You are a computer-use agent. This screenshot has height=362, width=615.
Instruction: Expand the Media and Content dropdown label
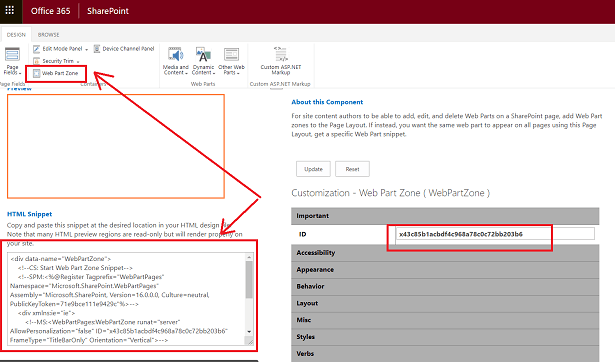[x=176, y=70]
